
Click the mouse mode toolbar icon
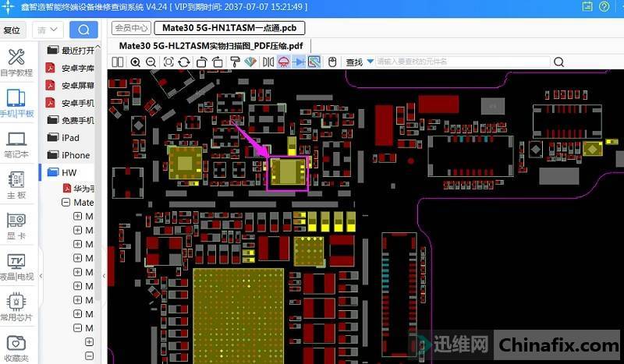(x=331, y=62)
